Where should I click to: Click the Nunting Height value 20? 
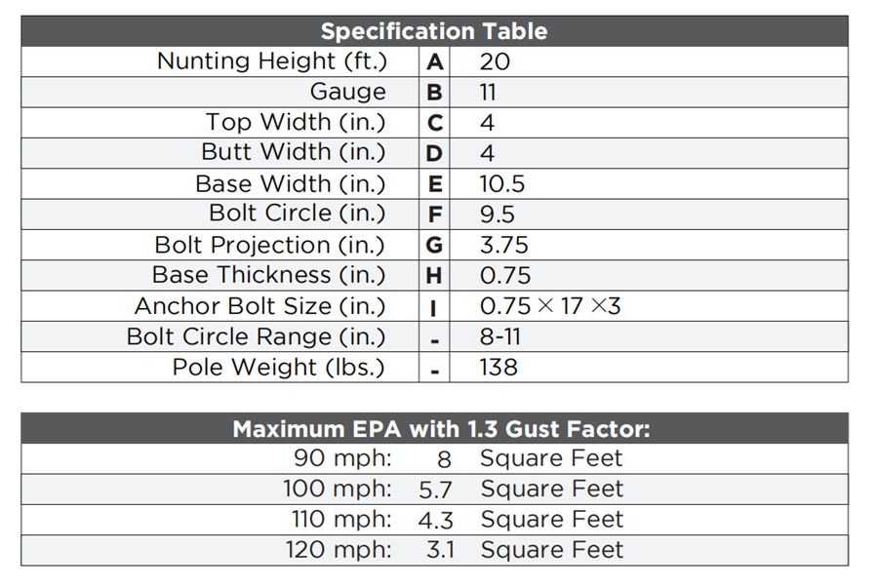(x=495, y=61)
